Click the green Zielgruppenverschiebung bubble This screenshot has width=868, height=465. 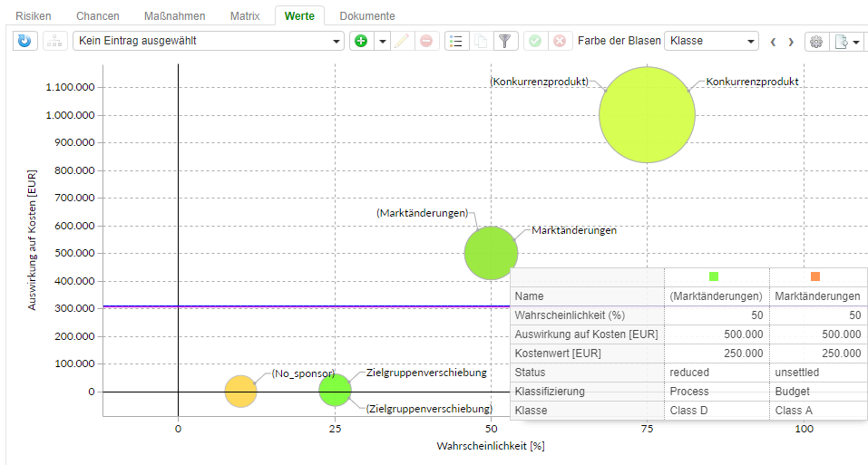click(x=335, y=390)
